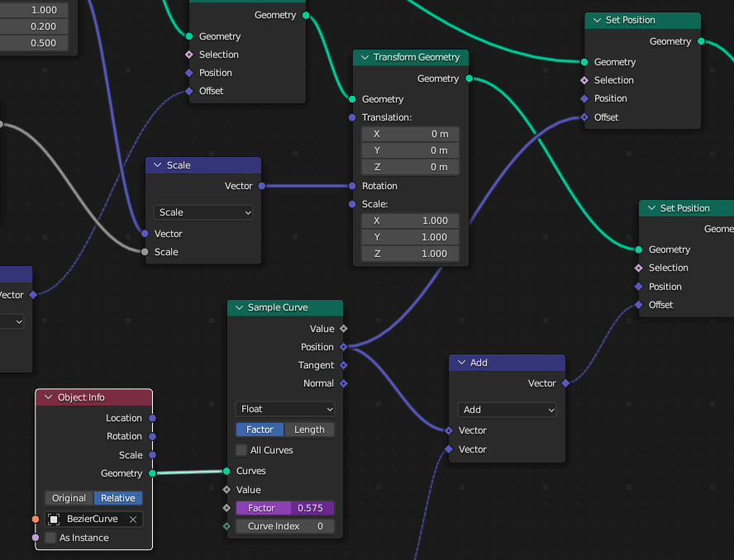This screenshot has height=560, width=734.
Task: Toggle the As Instance checkbox
Action: pyautogui.click(x=51, y=538)
